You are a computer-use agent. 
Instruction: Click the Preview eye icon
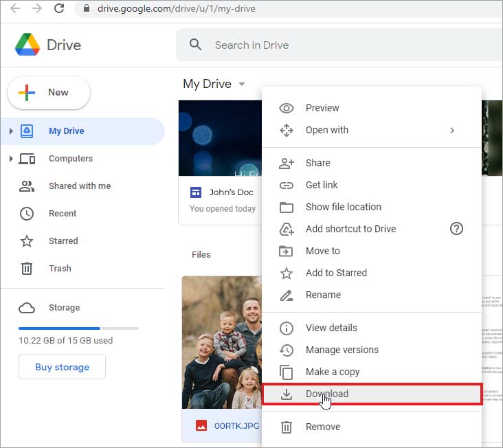tap(286, 108)
